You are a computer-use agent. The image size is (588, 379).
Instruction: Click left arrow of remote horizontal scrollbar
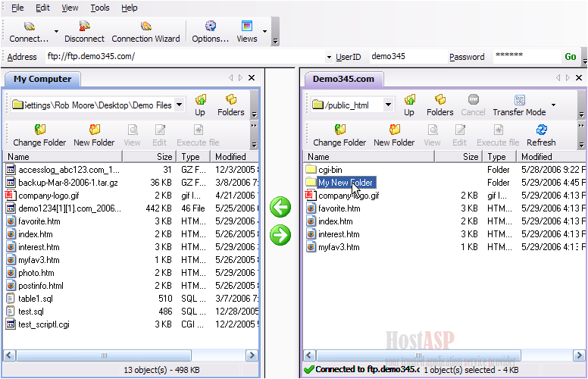click(309, 356)
